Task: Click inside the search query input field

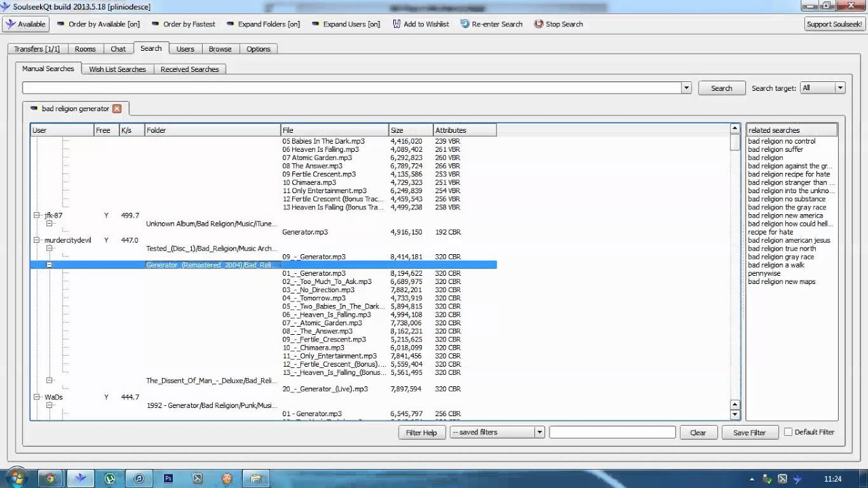Action: point(351,87)
